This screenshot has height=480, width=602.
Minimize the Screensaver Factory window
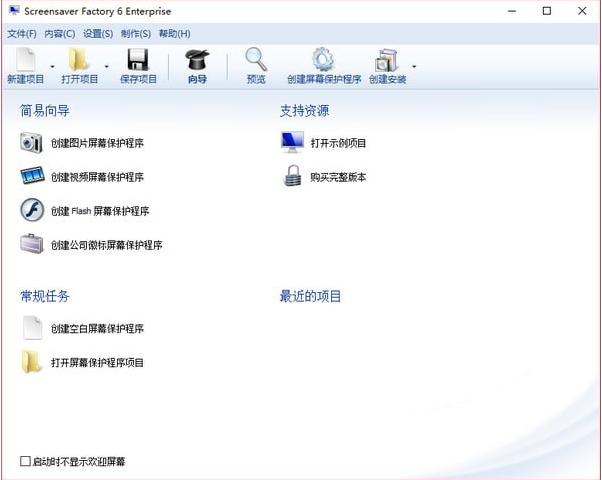512,11
